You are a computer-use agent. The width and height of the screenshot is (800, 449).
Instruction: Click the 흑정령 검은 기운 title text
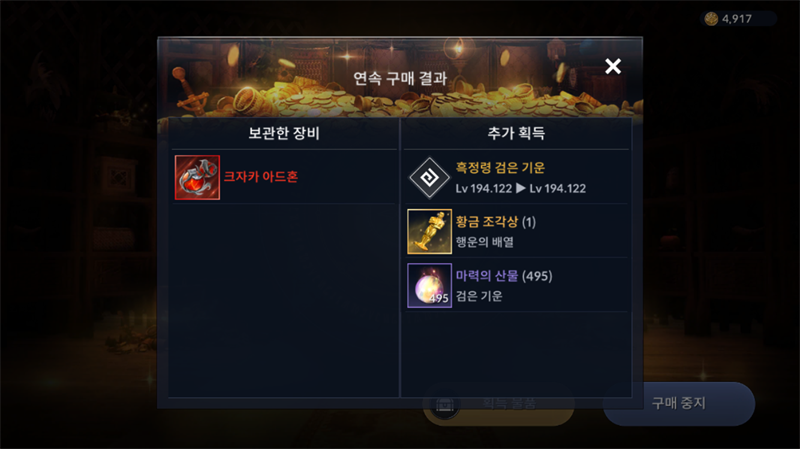500,168
